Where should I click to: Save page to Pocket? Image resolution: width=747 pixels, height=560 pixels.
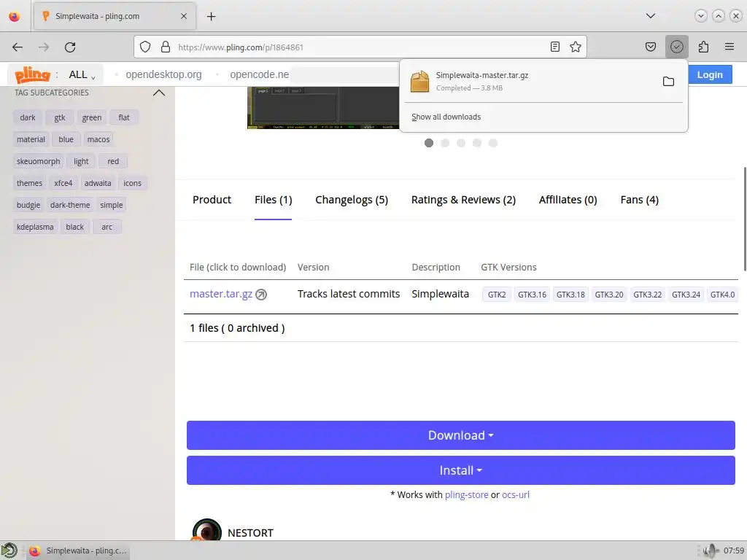(651, 47)
